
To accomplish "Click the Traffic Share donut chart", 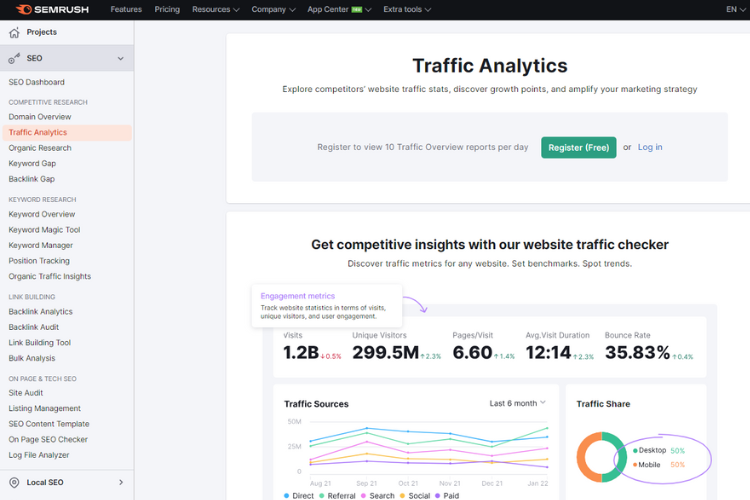I will click(601, 457).
